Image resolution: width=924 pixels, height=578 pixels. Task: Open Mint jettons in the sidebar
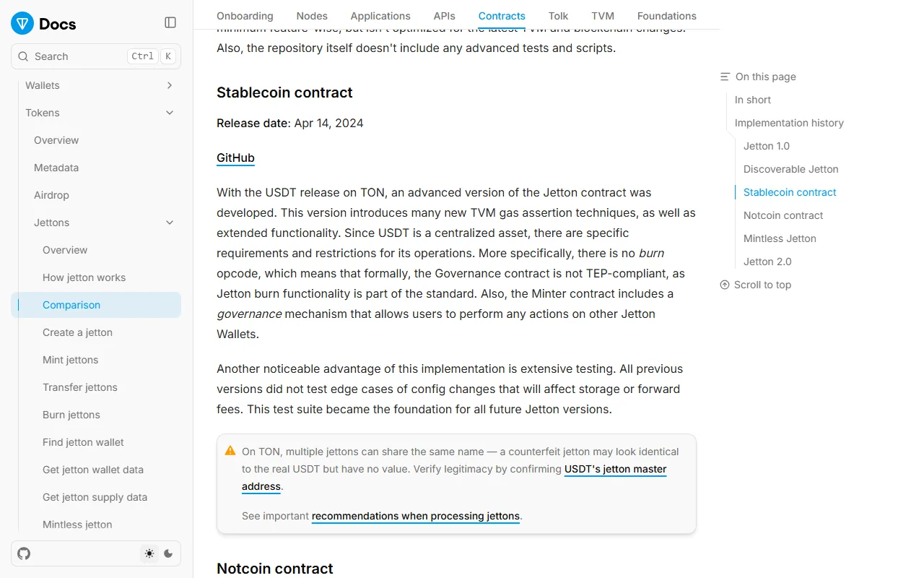pos(70,360)
